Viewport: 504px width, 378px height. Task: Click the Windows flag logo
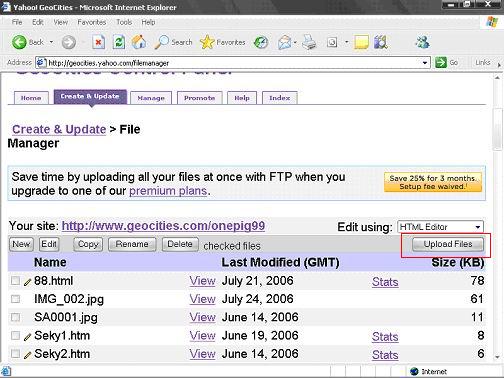pos(492,22)
